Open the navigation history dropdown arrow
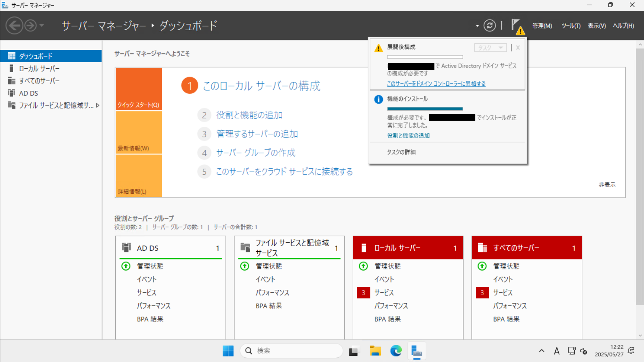644x362 pixels. tap(42, 26)
